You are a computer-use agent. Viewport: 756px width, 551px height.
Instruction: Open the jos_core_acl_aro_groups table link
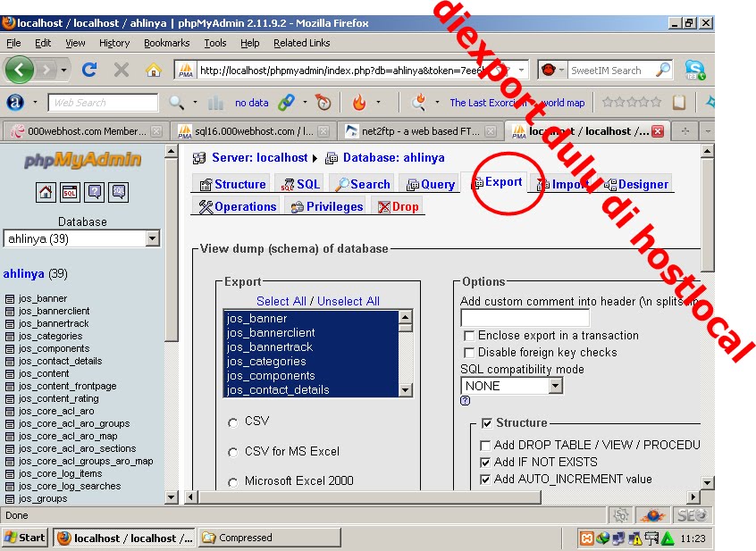(x=74, y=423)
